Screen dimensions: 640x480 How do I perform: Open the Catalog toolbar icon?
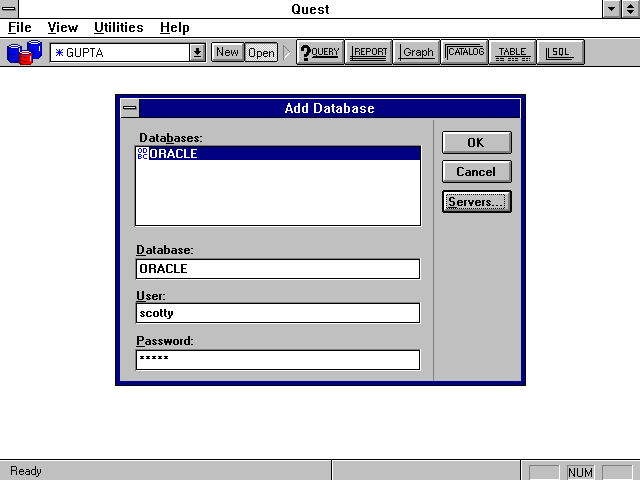[x=465, y=52]
